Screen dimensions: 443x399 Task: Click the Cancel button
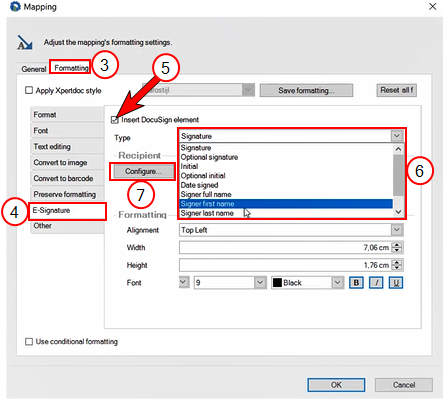click(x=404, y=385)
